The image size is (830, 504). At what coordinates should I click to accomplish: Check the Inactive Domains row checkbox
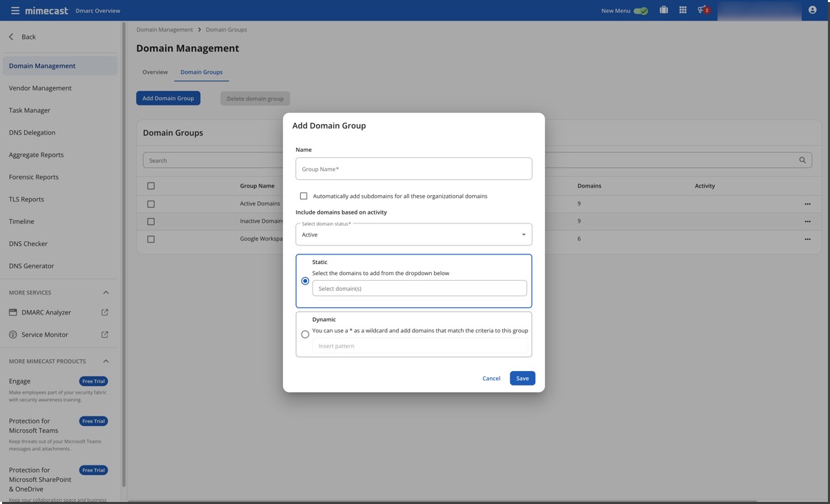click(151, 221)
